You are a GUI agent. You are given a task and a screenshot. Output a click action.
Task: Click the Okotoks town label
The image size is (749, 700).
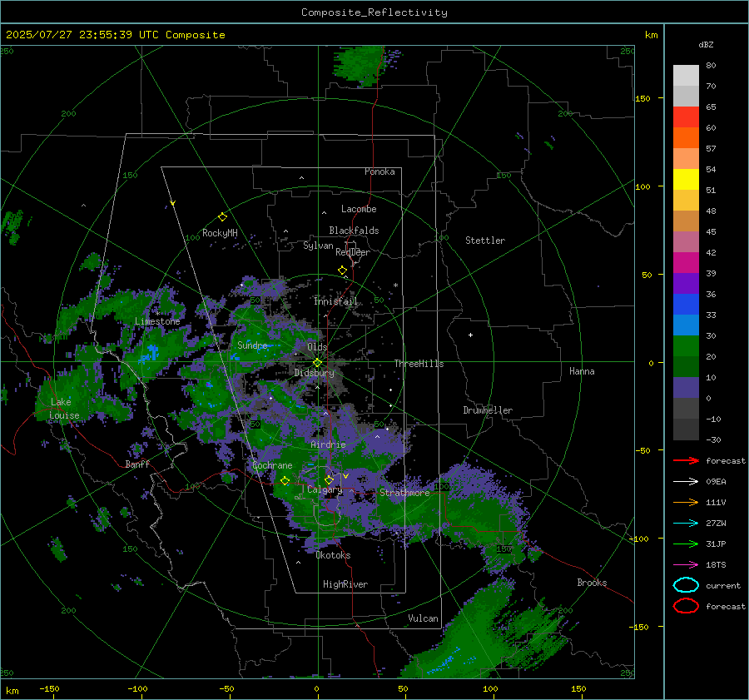[x=333, y=555]
